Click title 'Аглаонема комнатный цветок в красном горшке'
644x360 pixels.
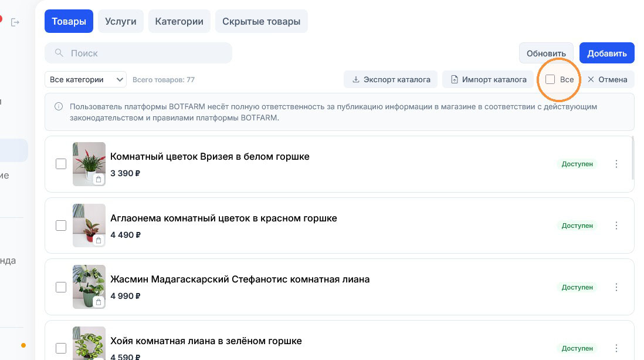pos(223,218)
